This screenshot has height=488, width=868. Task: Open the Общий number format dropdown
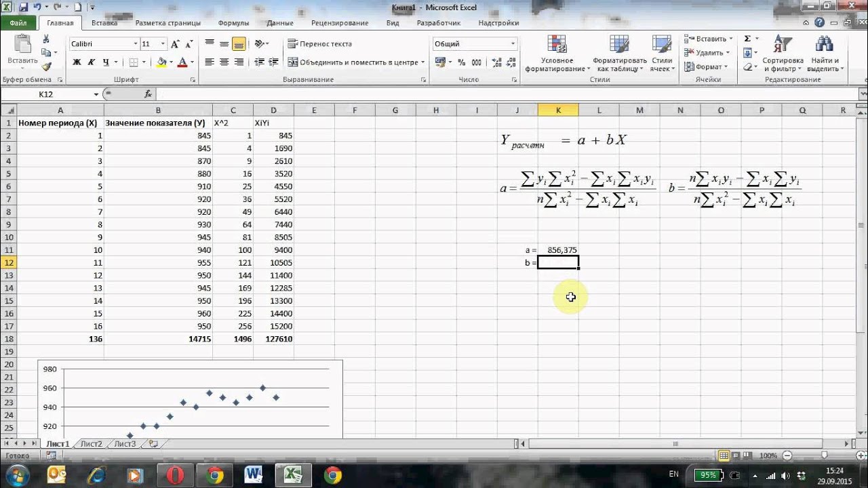pyautogui.click(x=512, y=44)
